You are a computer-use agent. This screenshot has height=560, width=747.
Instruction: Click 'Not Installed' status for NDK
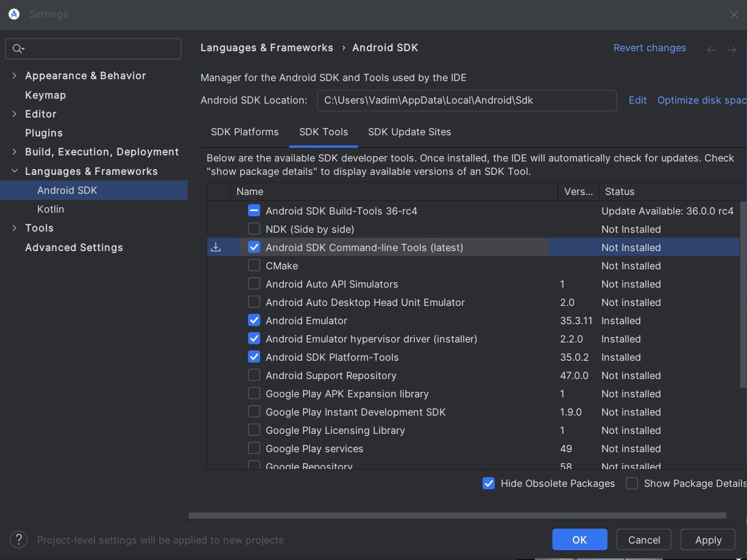[x=631, y=229]
